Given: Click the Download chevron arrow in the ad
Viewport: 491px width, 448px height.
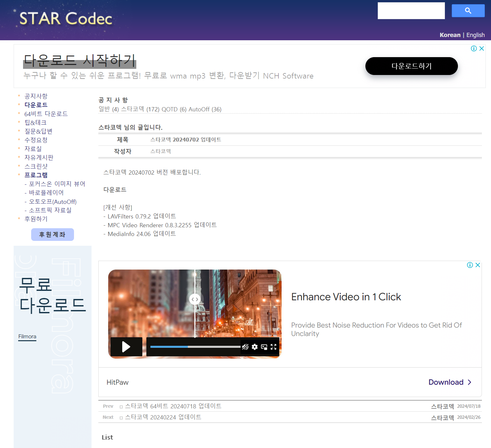Looking at the screenshot, I should (469, 382).
